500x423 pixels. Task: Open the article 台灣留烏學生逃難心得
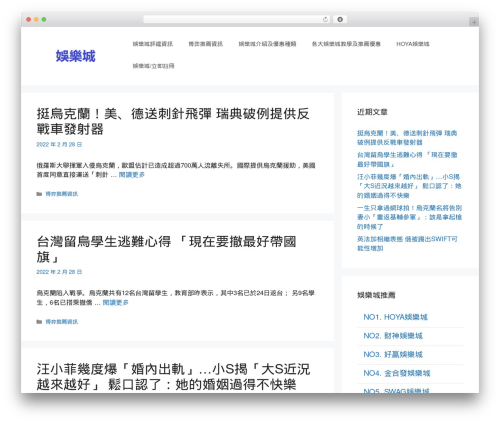[166, 249]
